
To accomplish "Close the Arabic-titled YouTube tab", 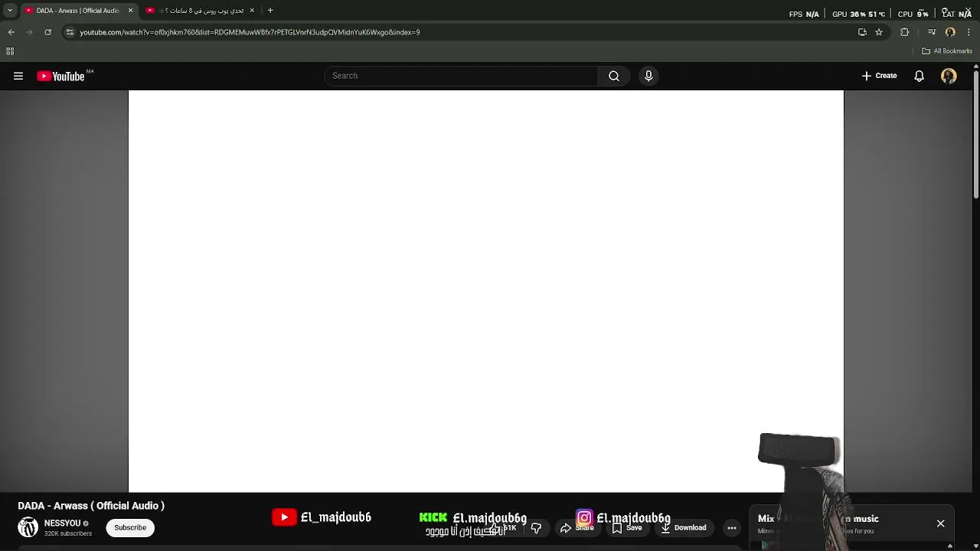I will [x=252, y=11].
